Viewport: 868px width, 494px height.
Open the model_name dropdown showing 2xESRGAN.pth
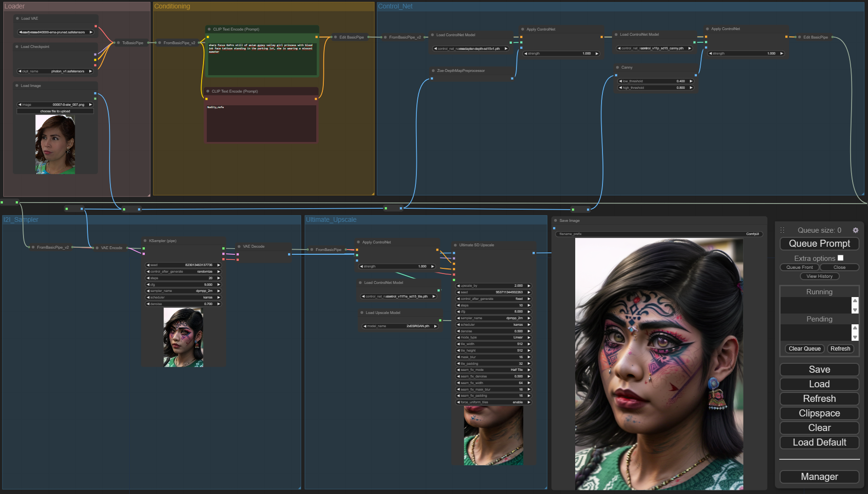tap(399, 326)
